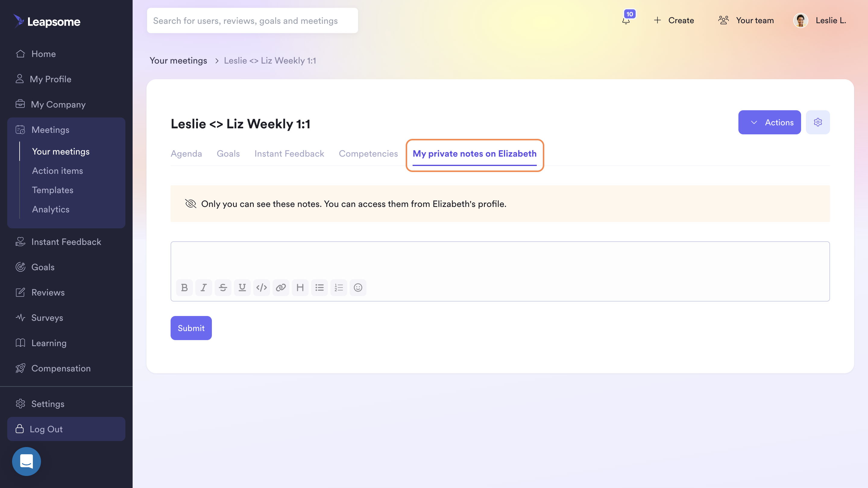This screenshot has width=868, height=488.
Task: Switch to the Agenda tab
Action: pos(186,154)
